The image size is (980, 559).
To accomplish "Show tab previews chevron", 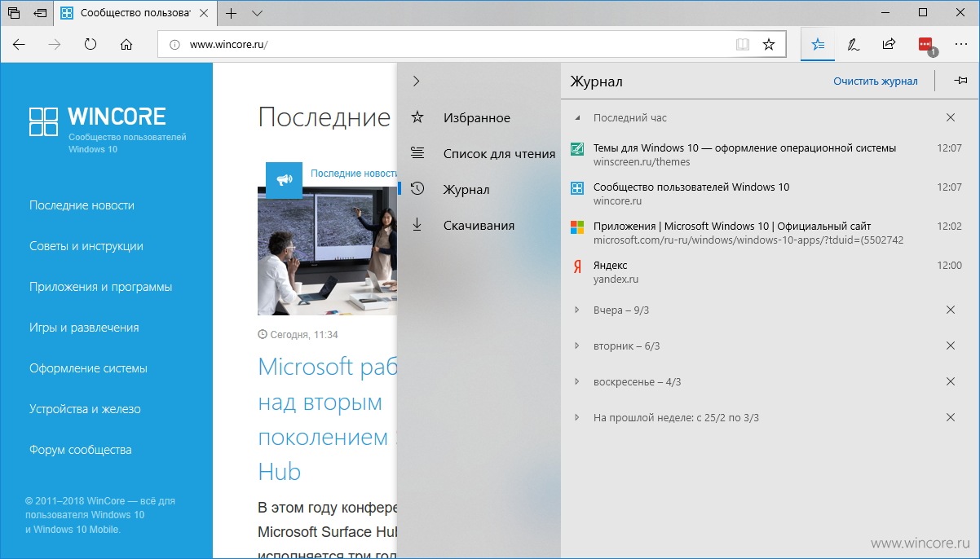I will (258, 13).
